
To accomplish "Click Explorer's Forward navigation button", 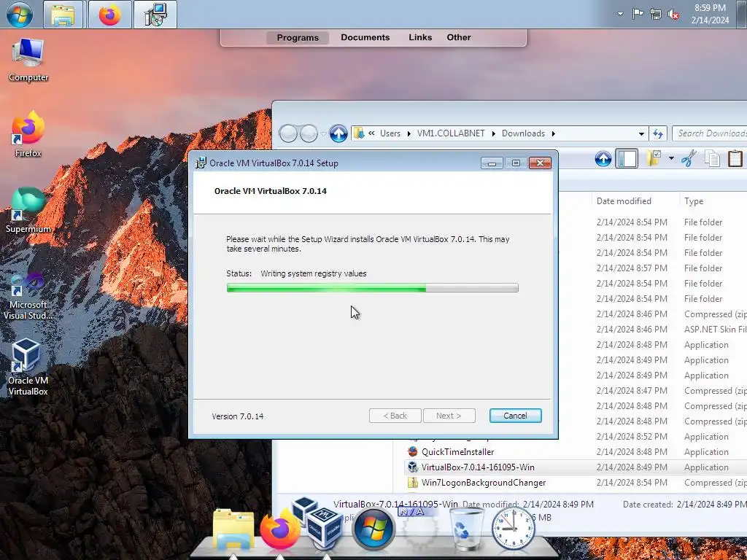I will point(309,133).
